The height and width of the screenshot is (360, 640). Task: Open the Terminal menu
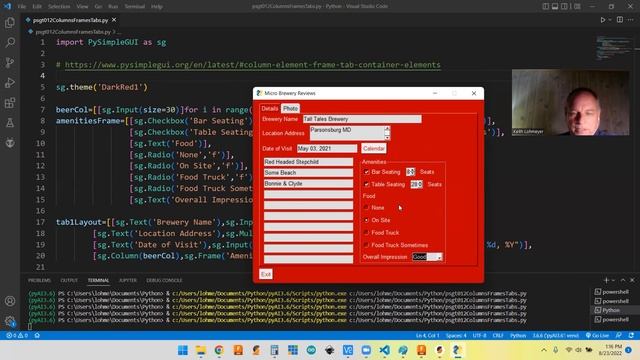134,7
